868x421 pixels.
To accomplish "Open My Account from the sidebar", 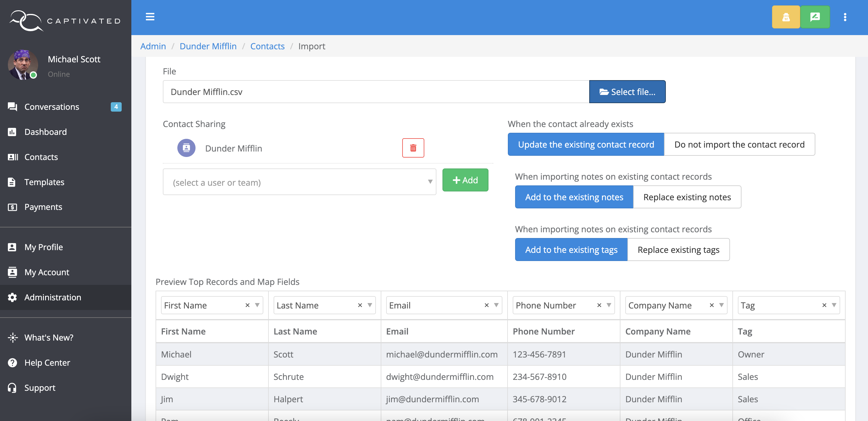I will (x=47, y=272).
